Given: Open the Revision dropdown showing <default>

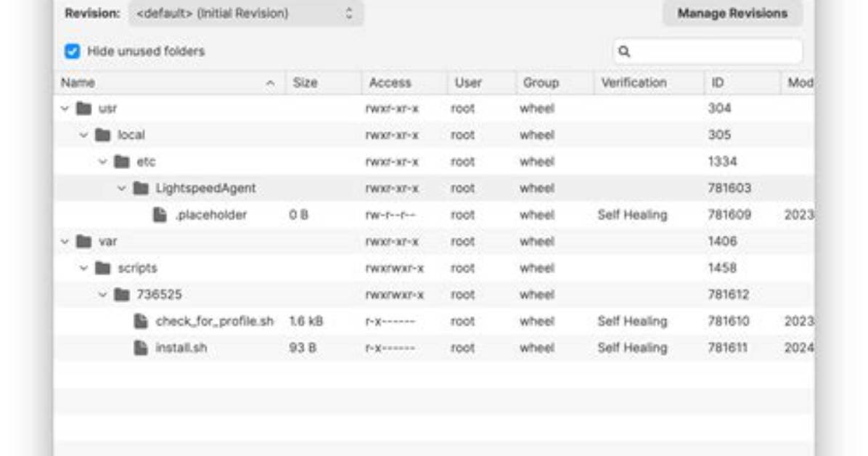Looking at the screenshot, I should [x=246, y=13].
